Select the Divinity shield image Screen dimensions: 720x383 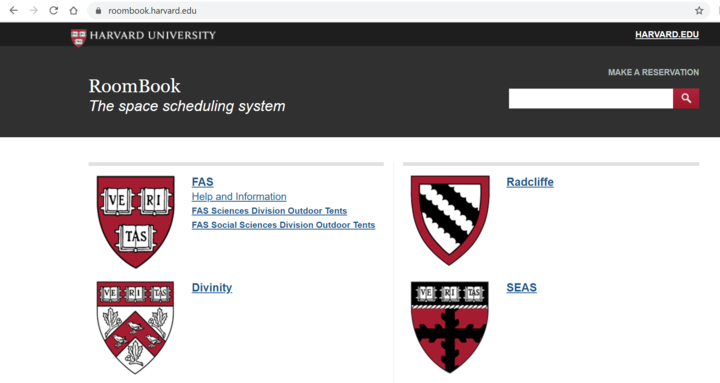click(x=135, y=327)
